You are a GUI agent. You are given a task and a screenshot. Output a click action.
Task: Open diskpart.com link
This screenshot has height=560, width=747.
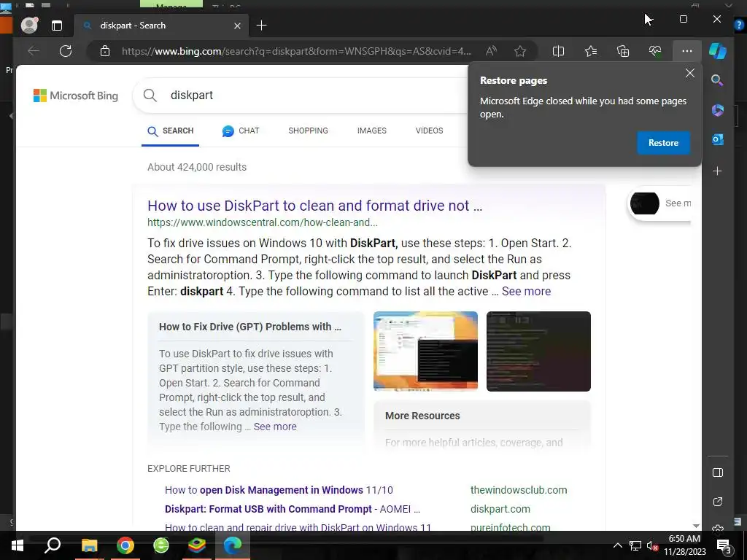click(500, 509)
